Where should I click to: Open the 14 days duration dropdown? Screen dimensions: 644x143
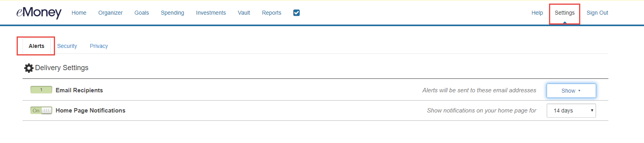tap(571, 111)
